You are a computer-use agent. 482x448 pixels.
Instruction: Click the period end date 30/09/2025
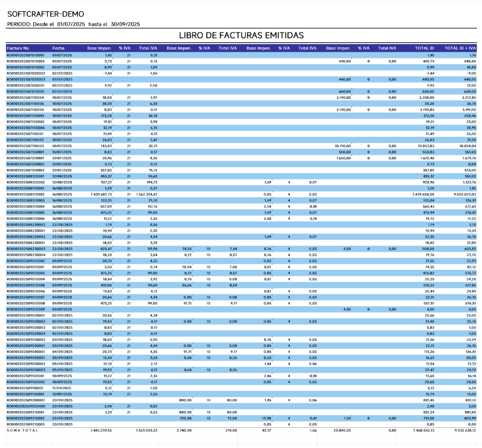click(x=125, y=25)
